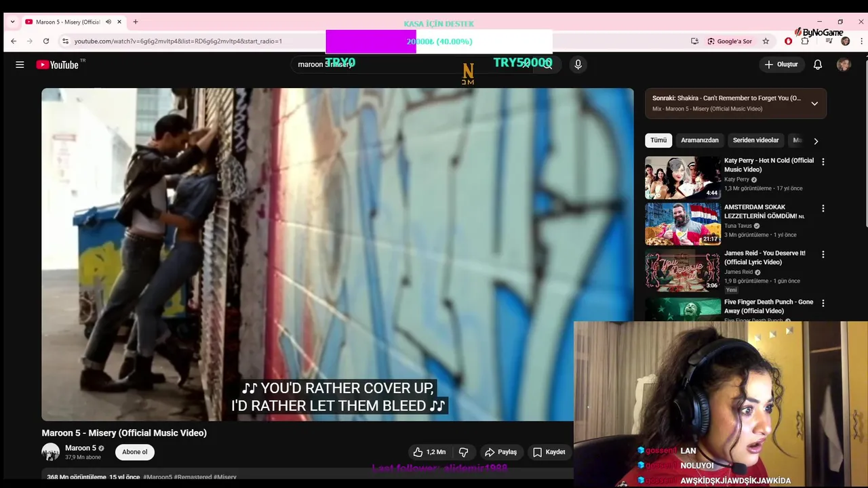Open a new browser tab
This screenshot has height=488, width=868.
[x=136, y=22]
